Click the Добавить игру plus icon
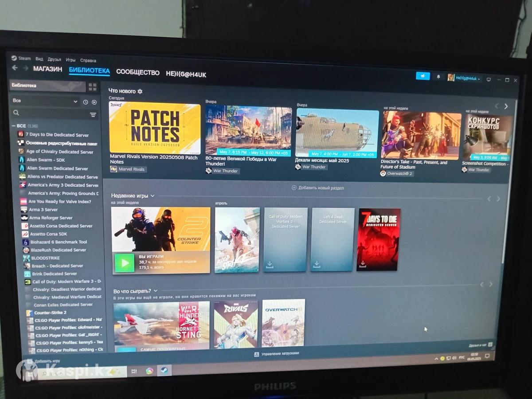The image size is (532, 399). (x=29, y=361)
